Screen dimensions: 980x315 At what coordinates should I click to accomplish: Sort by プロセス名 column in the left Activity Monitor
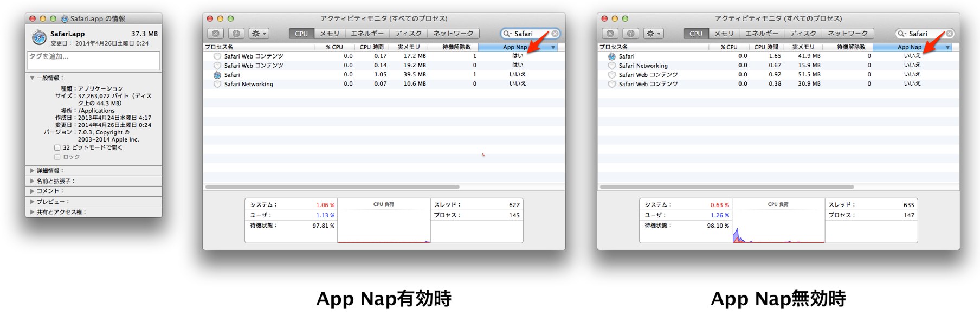[259, 47]
